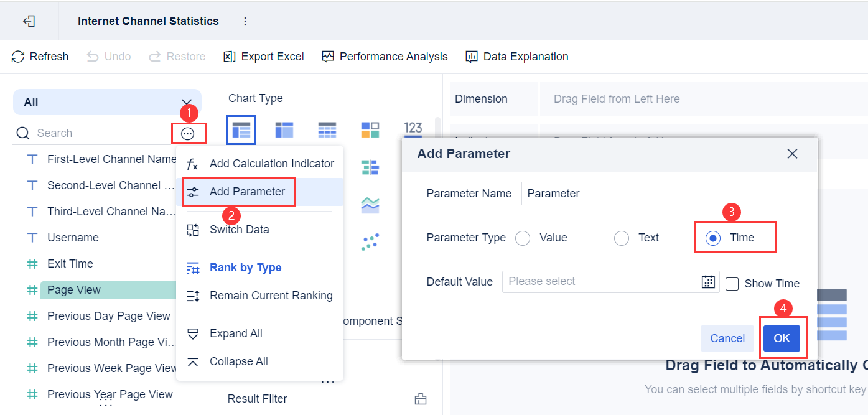
Task: Enable the Show Time checkbox
Action: [732, 284]
